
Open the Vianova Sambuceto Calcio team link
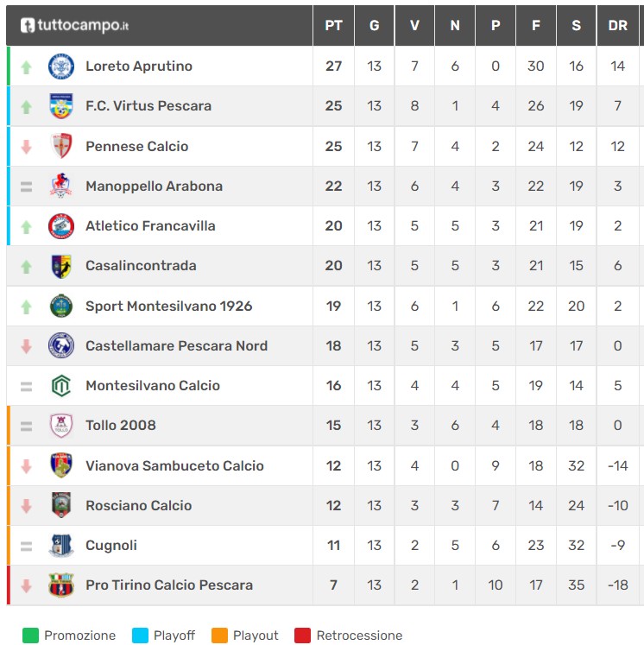pos(174,465)
